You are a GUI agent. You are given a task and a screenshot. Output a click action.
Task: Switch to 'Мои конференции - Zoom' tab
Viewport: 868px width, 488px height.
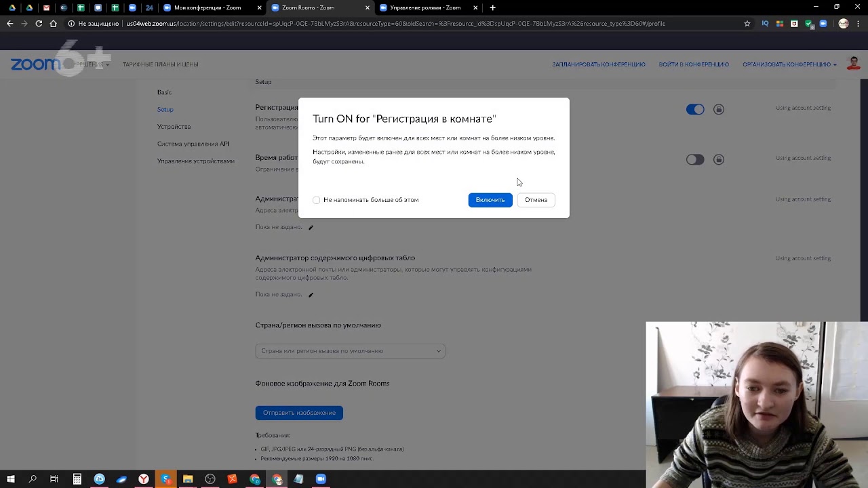point(207,7)
